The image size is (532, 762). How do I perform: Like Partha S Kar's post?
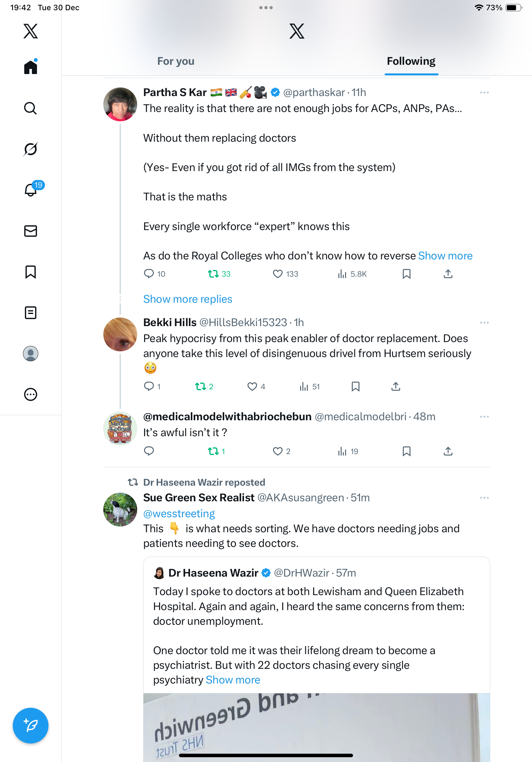pos(277,274)
